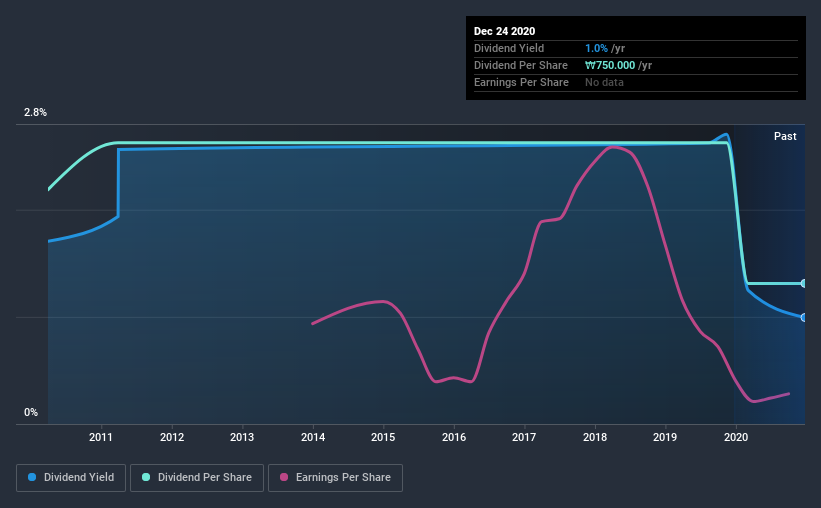Toggle the Dividend Per Share legend button
The width and height of the screenshot is (821, 508).
(197, 478)
